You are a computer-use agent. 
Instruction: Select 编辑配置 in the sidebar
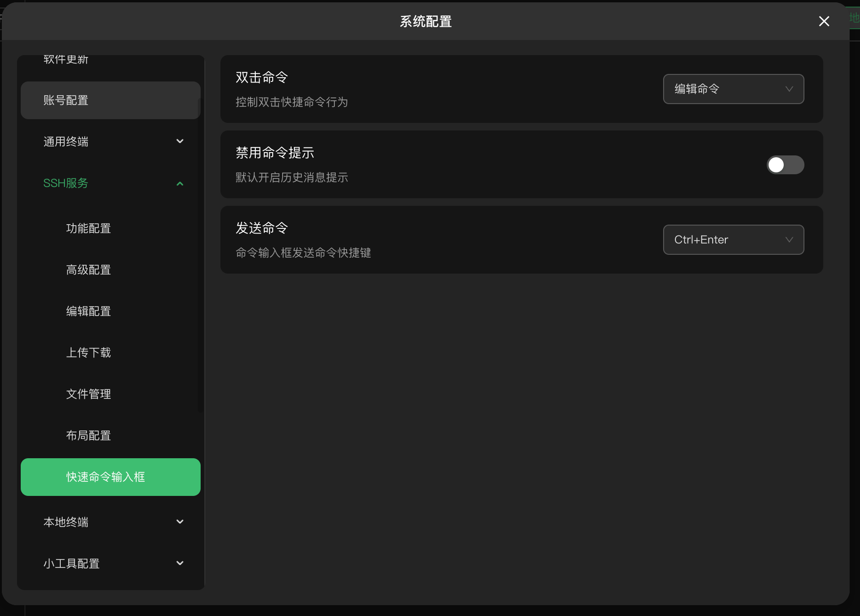[x=89, y=311]
